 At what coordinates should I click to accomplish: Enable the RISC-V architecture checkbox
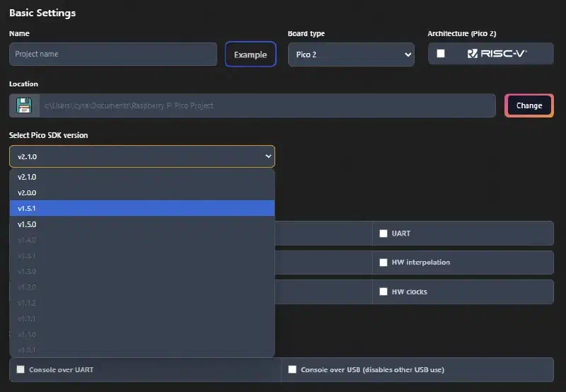click(441, 53)
